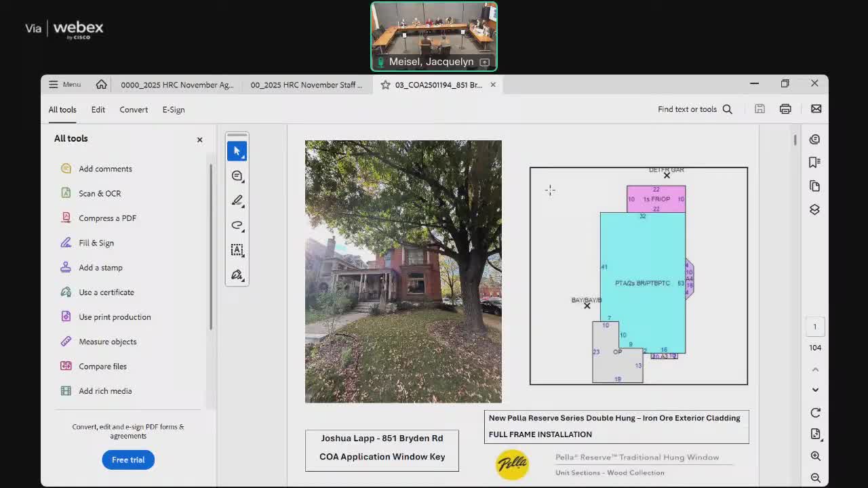Open the hamburger Menu in the top-left

click(x=64, y=83)
